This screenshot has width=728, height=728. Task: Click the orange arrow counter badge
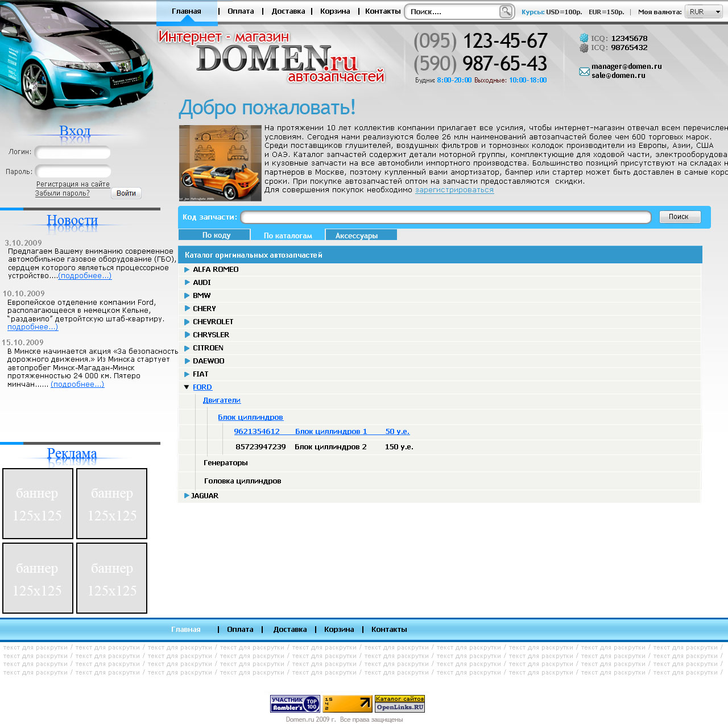(x=347, y=704)
